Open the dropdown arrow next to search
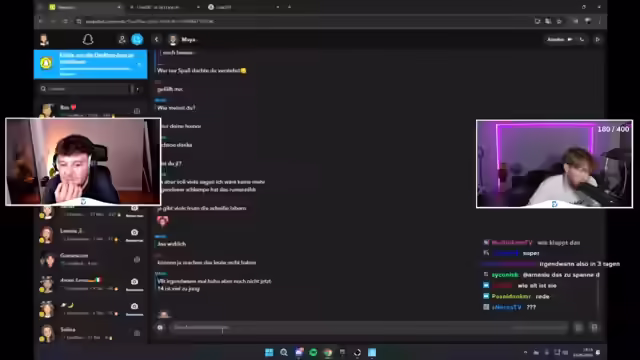640x360 pixels. (138, 89)
